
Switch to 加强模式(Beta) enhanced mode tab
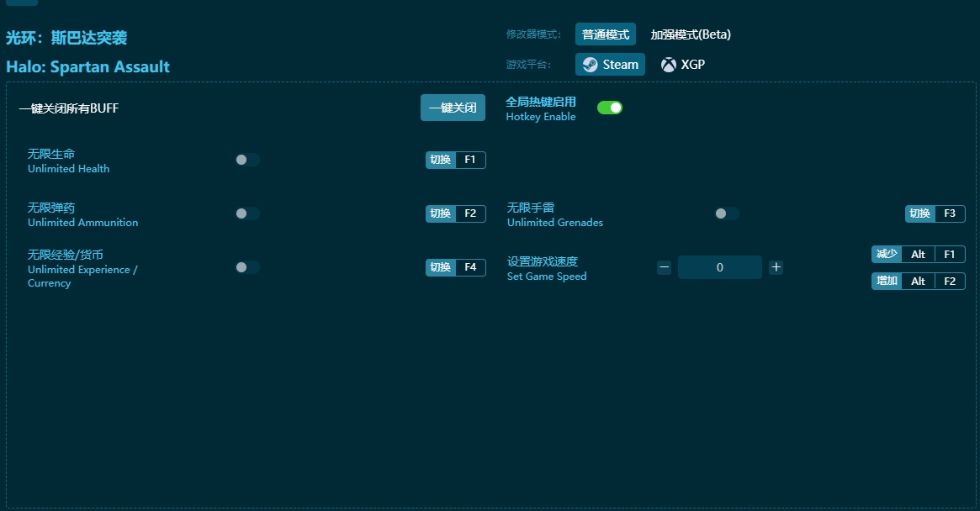691,34
